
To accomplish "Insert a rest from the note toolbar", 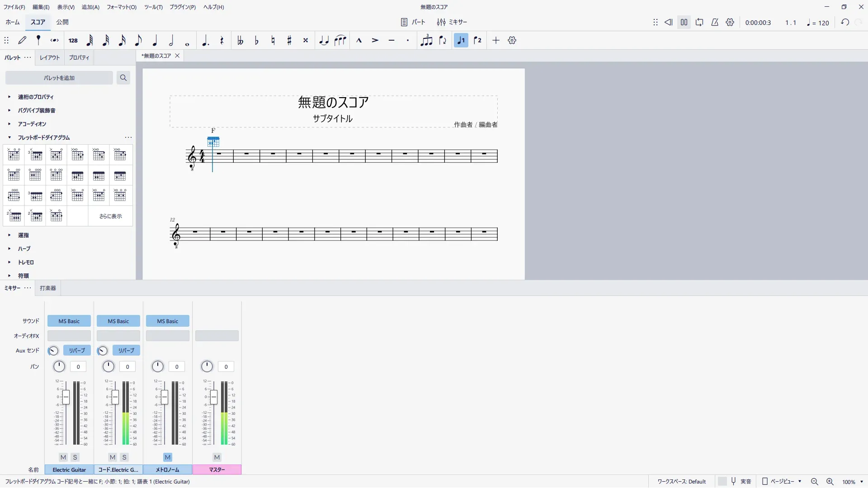I will (222, 41).
